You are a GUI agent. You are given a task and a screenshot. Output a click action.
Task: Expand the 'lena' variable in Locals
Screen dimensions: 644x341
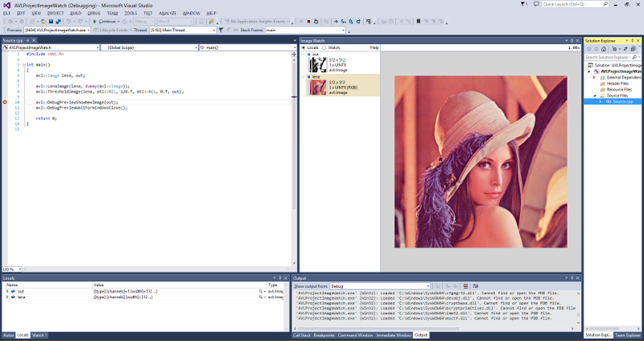(7, 298)
